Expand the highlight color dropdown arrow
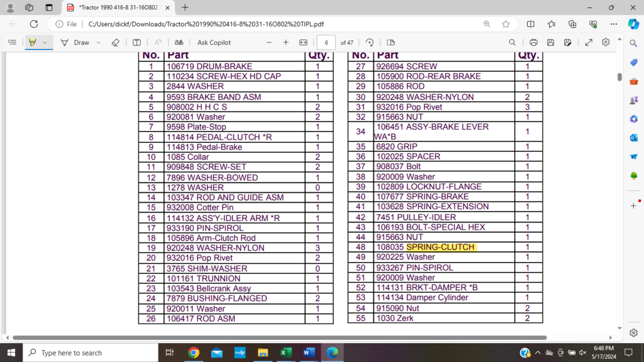The height and width of the screenshot is (362, 644). click(45, 42)
